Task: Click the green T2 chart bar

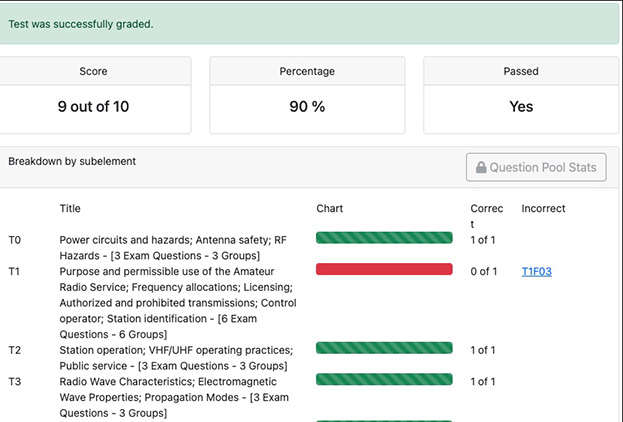Action: (384, 348)
